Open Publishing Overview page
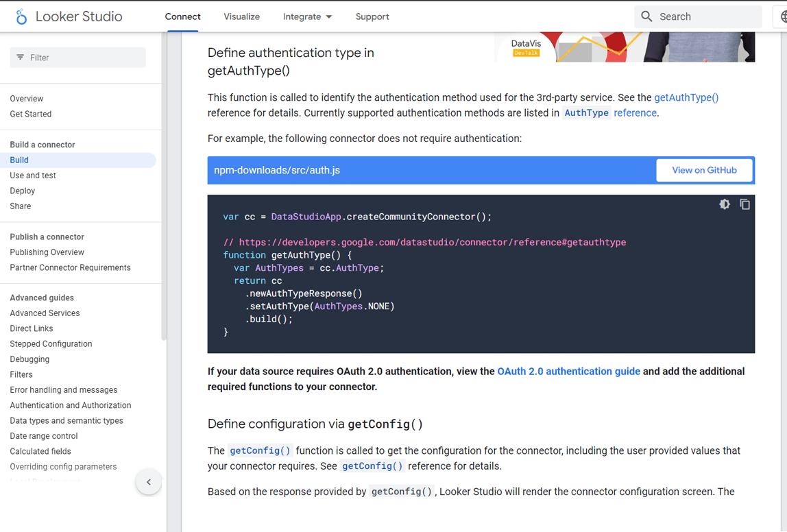The image size is (787, 532). pos(47,252)
